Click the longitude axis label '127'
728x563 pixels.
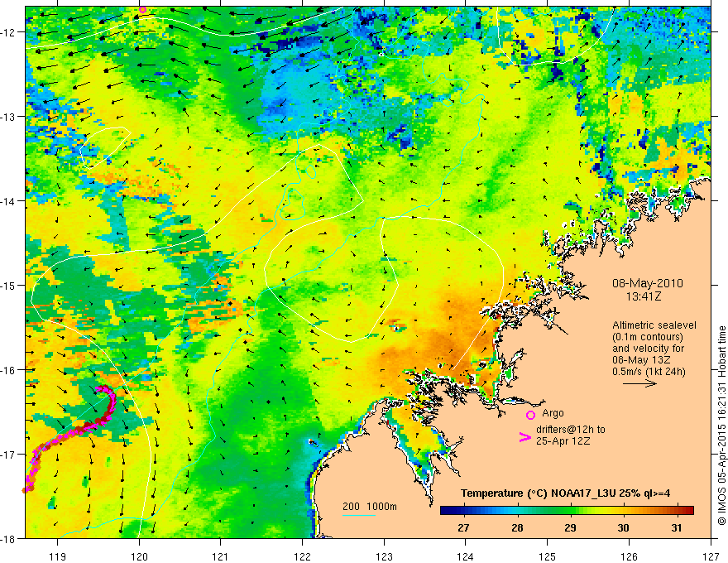711,556
